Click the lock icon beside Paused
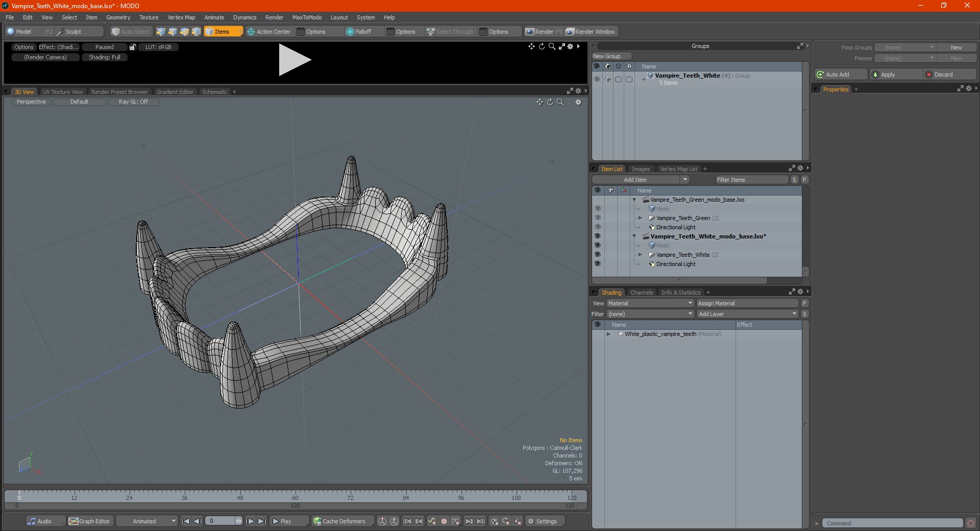This screenshot has width=980, height=531. [x=133, y=47]
